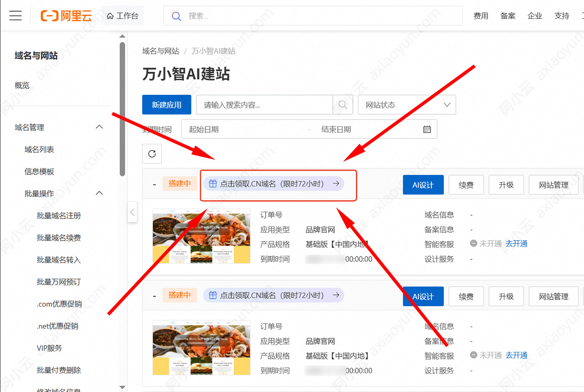Click the 搭建中 status tag in the first card
Viewport: 584px width, 392px height.
click(179, 183)
